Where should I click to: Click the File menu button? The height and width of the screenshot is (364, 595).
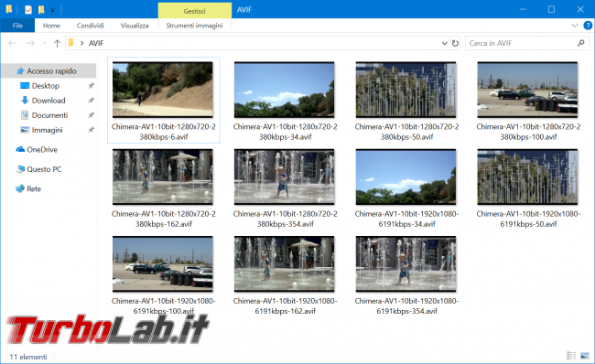(x=17, y=26)
